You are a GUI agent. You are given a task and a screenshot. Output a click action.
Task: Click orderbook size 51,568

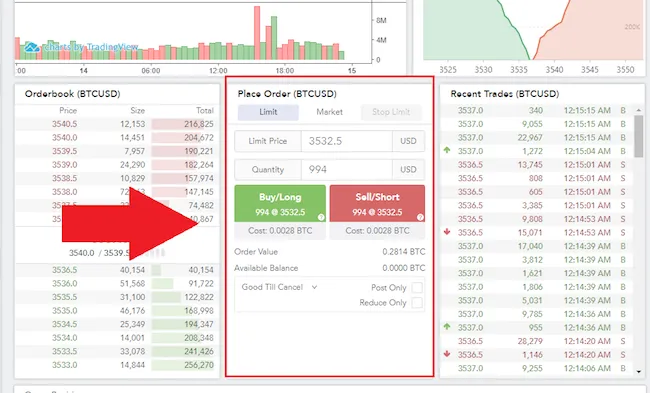(x=133, y=284)
